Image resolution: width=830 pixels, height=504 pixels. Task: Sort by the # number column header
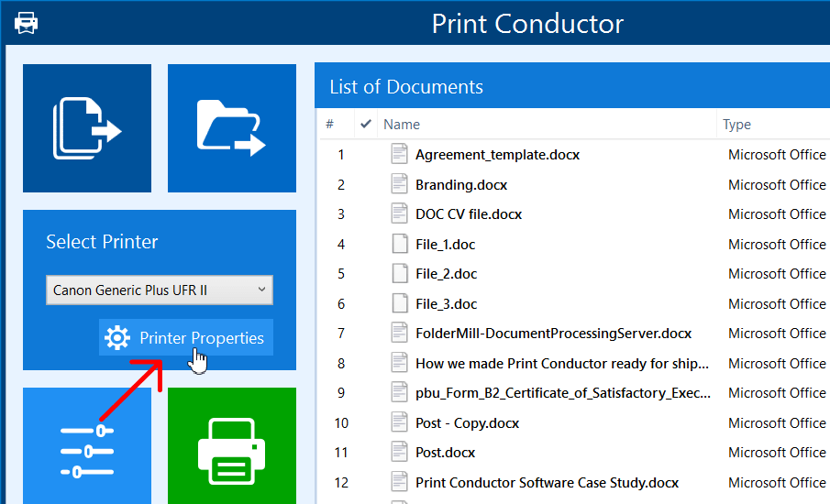[x=330, y=125]
